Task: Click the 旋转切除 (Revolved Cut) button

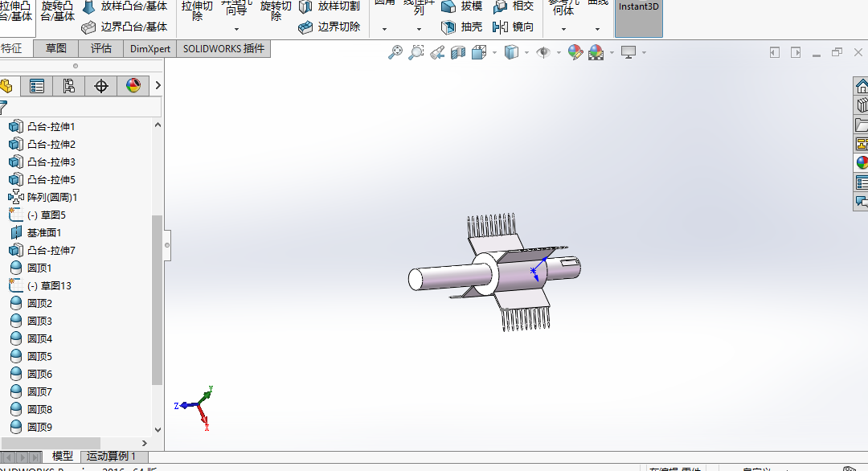Action: coord(276,12)
